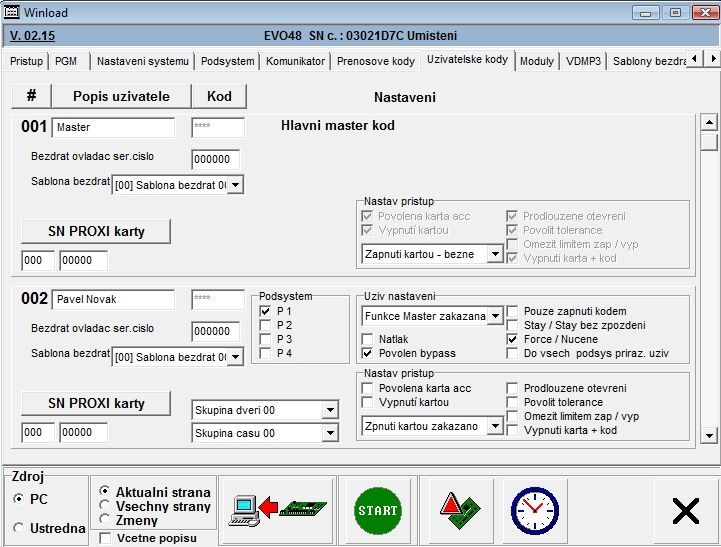Toggle the Force / Nucene checkbox

(513, 339)
